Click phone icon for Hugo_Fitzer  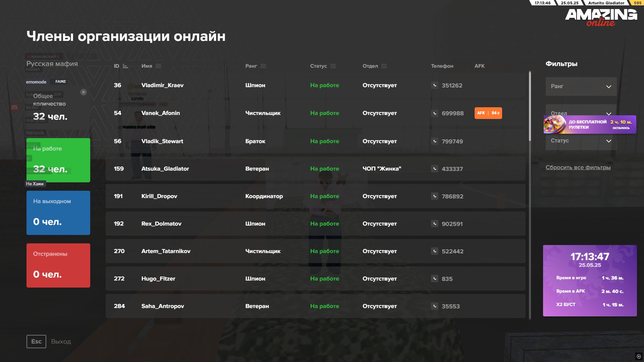(x=434, y=279)
